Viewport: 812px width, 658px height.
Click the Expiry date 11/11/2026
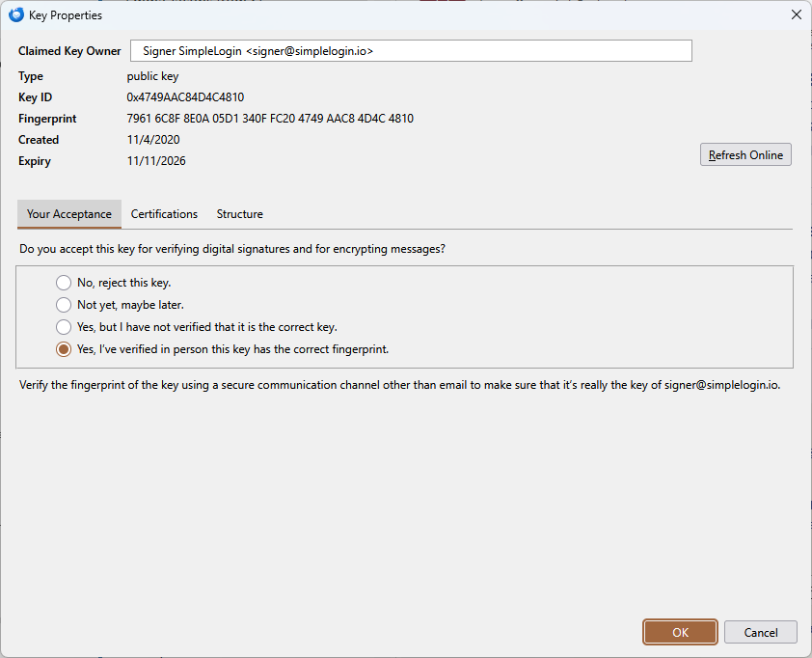tap(156, 161)
